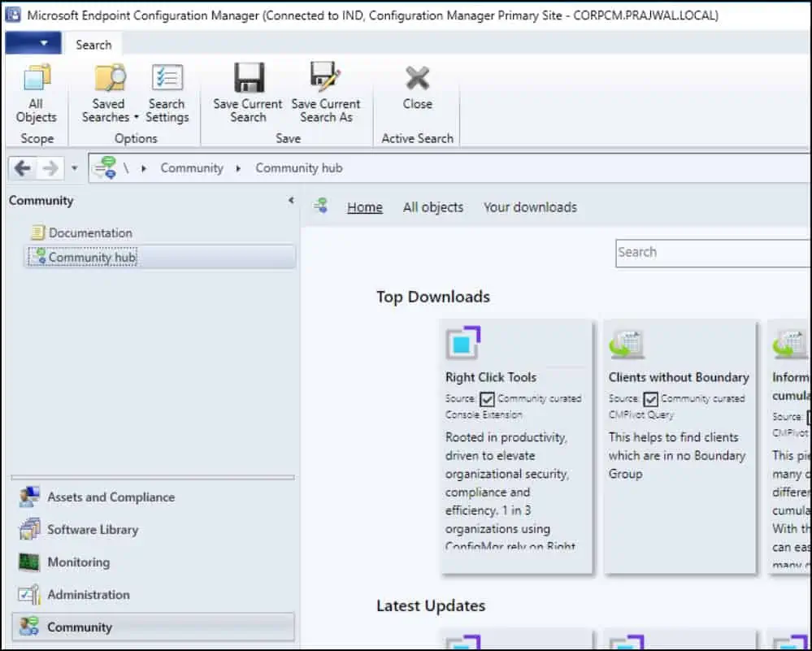Expand the arrow before Community hub breadcrumb
The height and width of the screenshot is (651, 812).
(238, 168)
